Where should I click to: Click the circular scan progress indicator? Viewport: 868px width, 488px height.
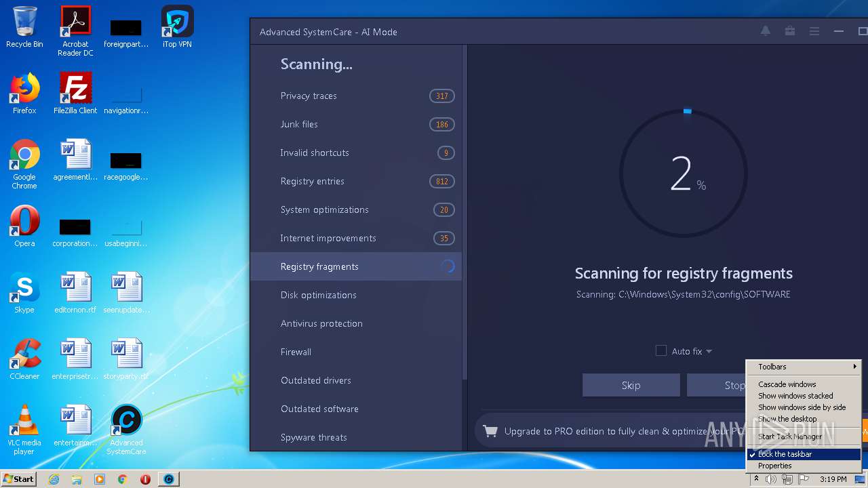point(684,174)
